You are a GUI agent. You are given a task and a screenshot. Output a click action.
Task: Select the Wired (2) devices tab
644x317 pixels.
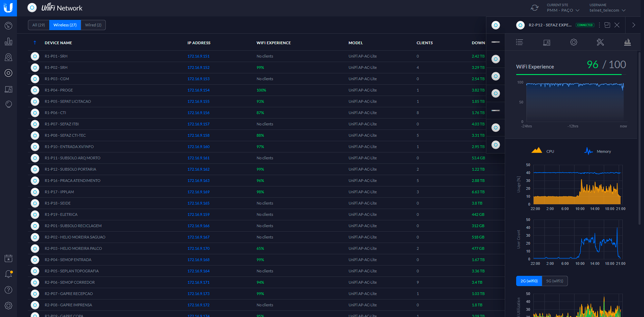click(93, 25)
